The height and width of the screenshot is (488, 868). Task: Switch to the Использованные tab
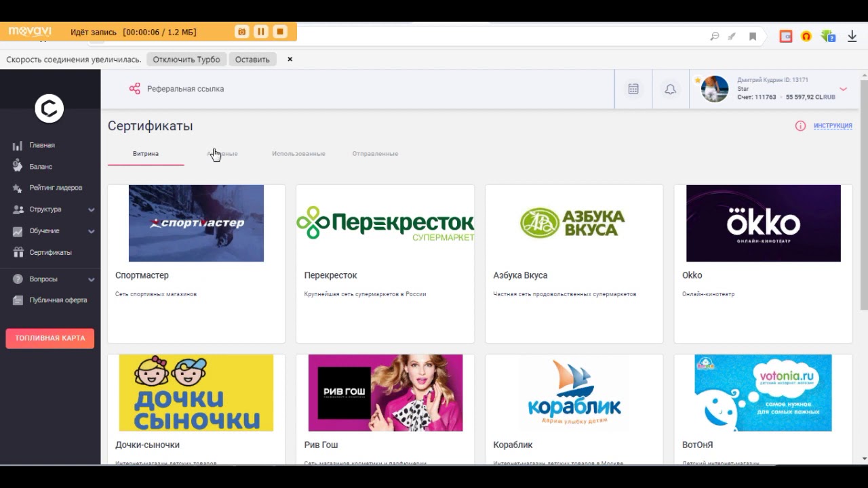(x=298, y=154)
